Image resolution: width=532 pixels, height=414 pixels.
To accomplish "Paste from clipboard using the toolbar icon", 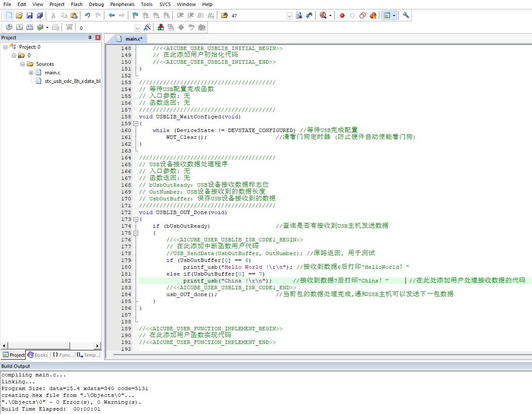I will tap(74, 15).
